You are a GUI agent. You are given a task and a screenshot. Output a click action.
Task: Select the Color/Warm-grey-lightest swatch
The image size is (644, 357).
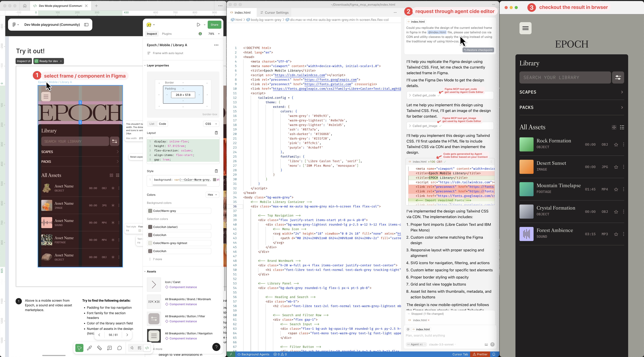pyautogui.click(x=179, y=243)
